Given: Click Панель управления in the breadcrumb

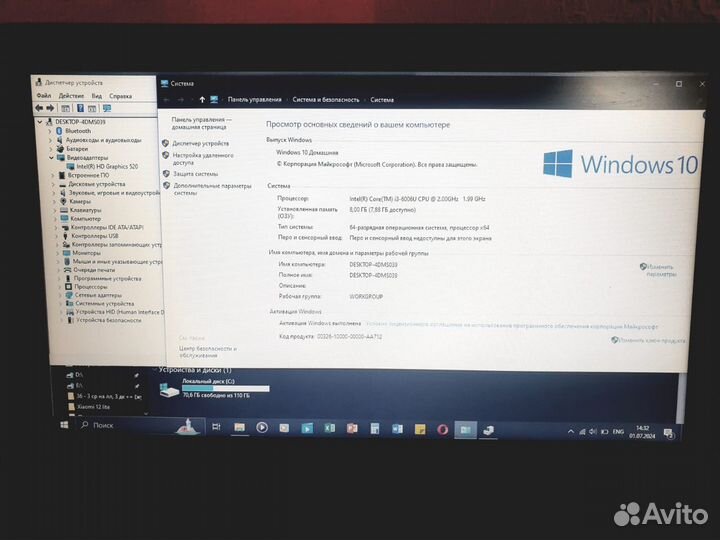Looking at the screenshot, I should 254,99.
